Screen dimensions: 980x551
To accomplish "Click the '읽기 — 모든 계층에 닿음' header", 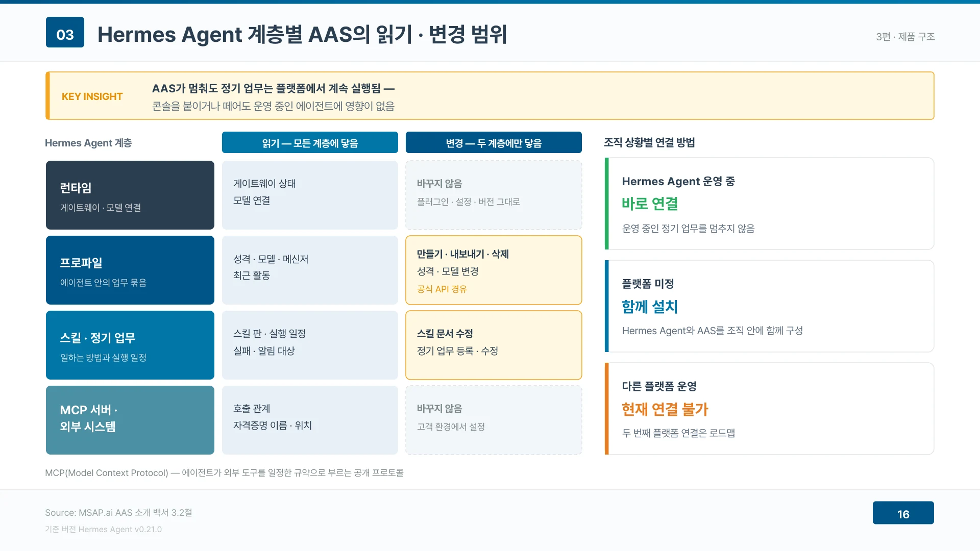I will pyautogui.click(x=310, y=143).
